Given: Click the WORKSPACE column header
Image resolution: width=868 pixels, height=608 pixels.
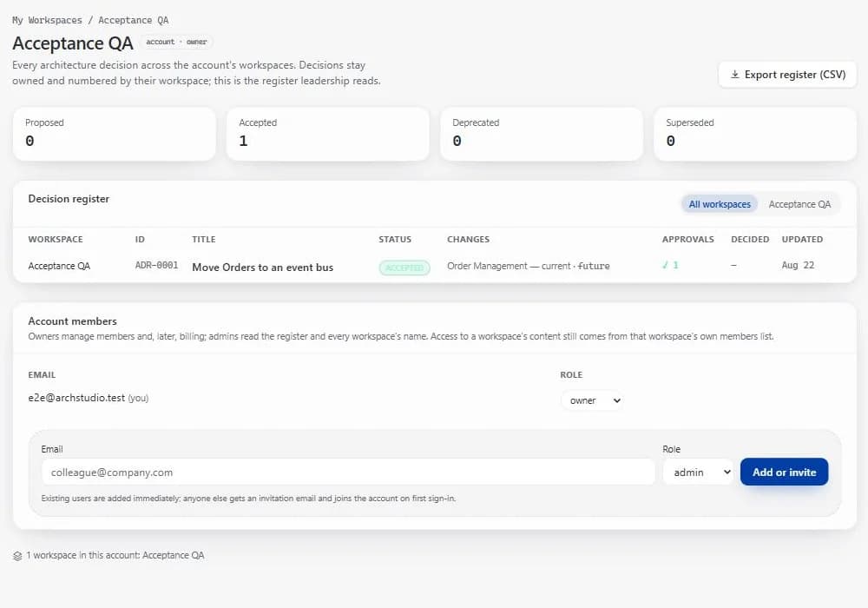Looking at the screenshot, I should point(56,239).
